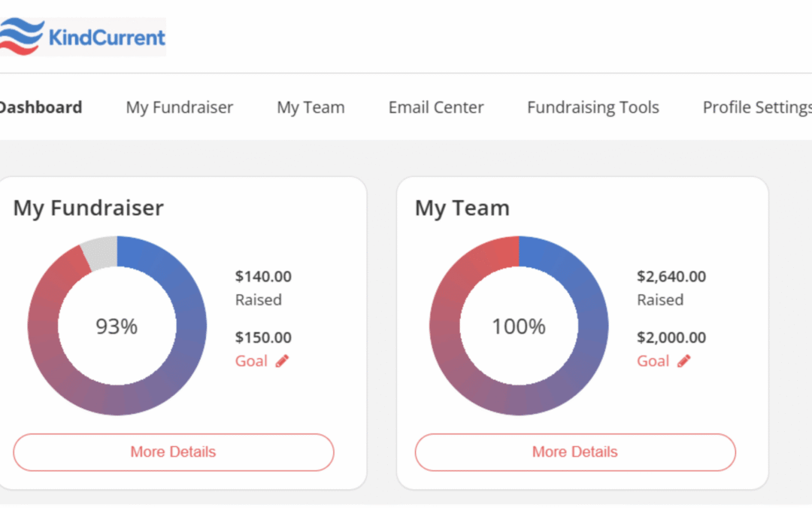This screenshot has width=812, height=508.
Task: Click the Goal link under $150.00
Action: pyautogui.click(x=251, y=361)
